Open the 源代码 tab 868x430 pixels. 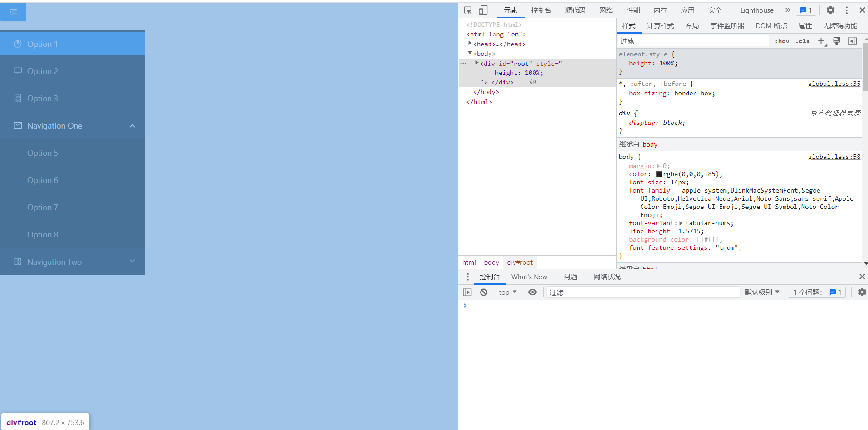coord(575,10)
